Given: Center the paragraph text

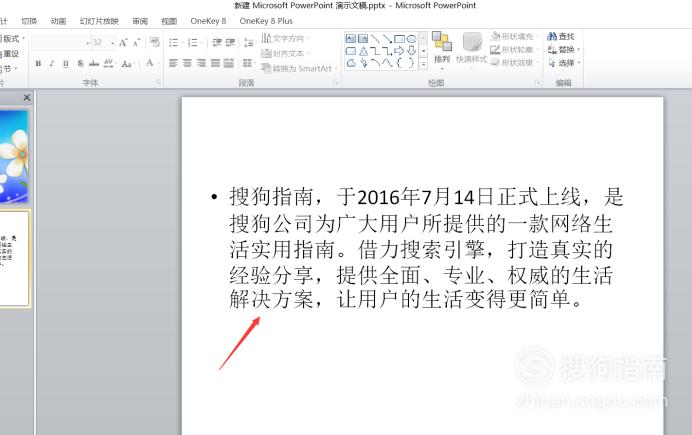Looking at the screenshot, I should tap(187, 63).
